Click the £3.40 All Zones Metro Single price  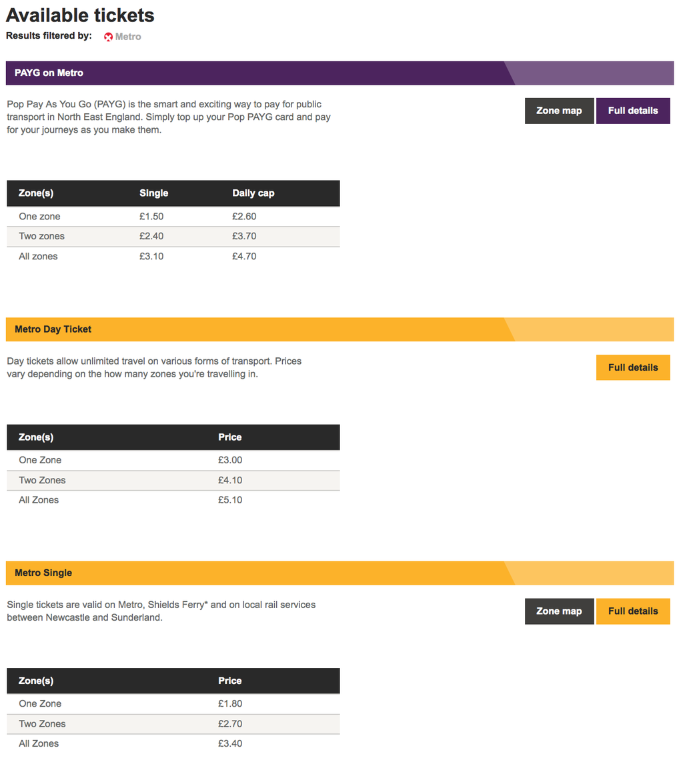tap(230, 743)
